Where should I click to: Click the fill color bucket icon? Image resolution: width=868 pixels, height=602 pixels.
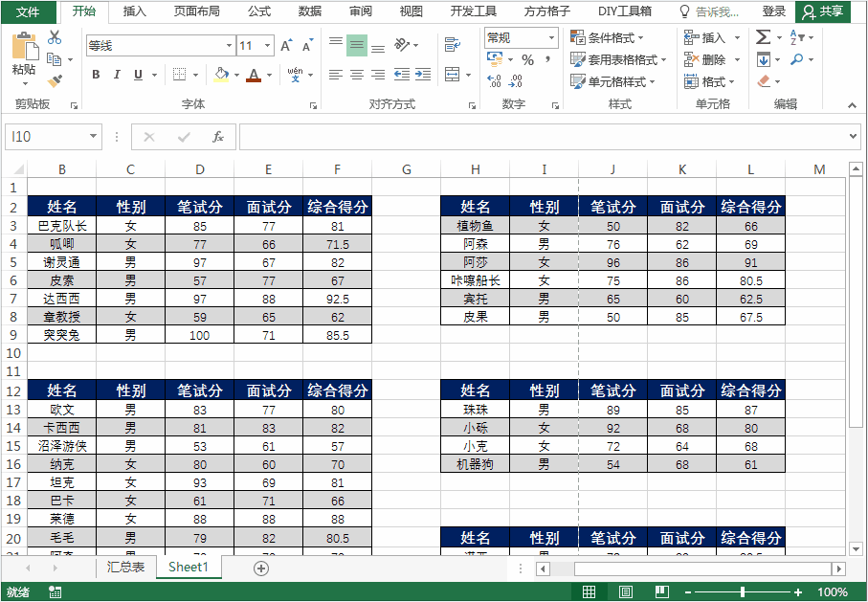221,75
